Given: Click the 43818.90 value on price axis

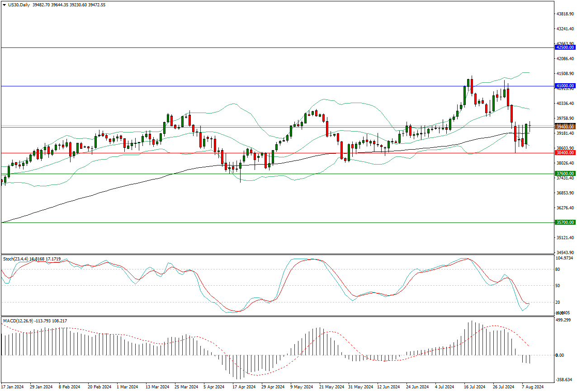Looking at the screenshot, I should 565,14.
